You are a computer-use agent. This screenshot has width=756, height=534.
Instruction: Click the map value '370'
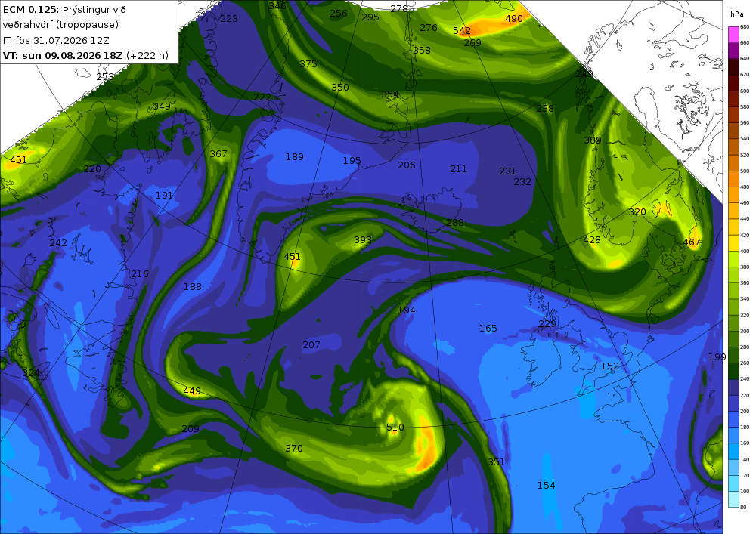coord(294,449)
